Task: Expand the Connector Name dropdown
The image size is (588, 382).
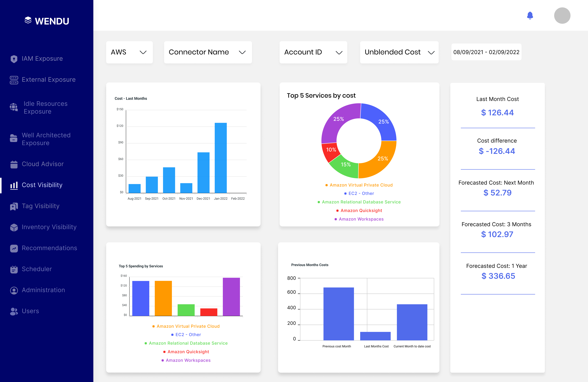Action: (x=208, y=52)
